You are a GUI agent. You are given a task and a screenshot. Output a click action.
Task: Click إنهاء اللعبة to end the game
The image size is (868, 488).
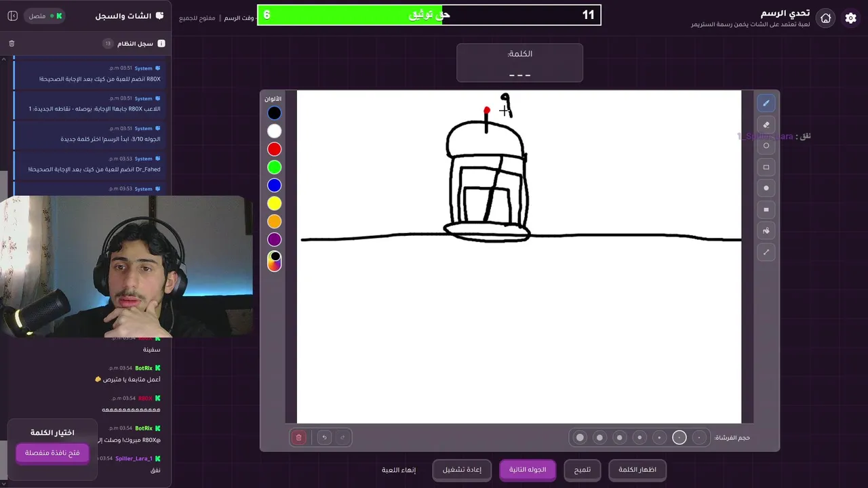399,470
